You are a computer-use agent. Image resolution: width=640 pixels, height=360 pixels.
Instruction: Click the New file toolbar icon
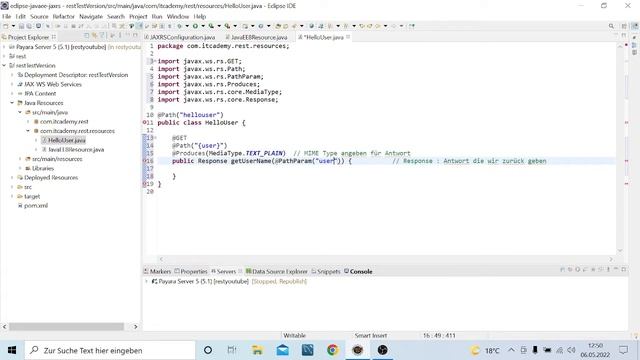point(6,26)
